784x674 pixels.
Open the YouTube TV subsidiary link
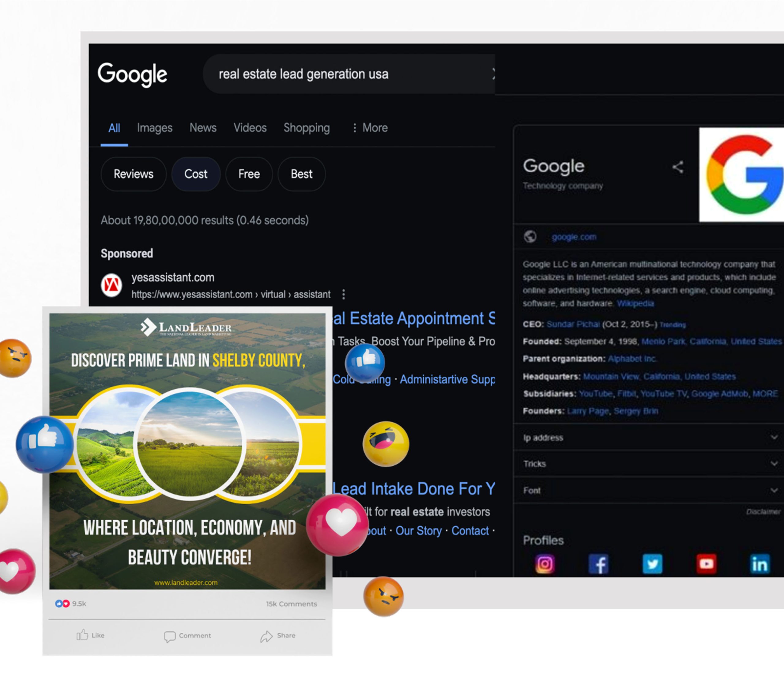pyautogui.click(x=664, y=394)
